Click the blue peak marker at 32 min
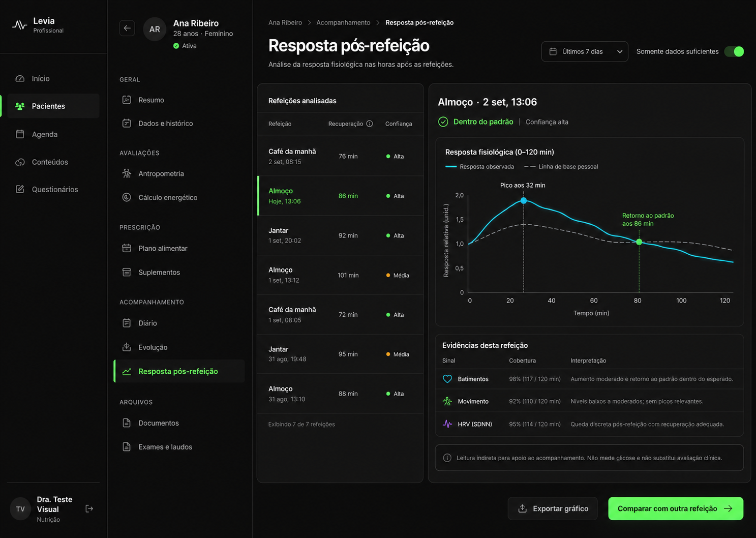Viewport: 756px width, 538px height. pos(524,201)
